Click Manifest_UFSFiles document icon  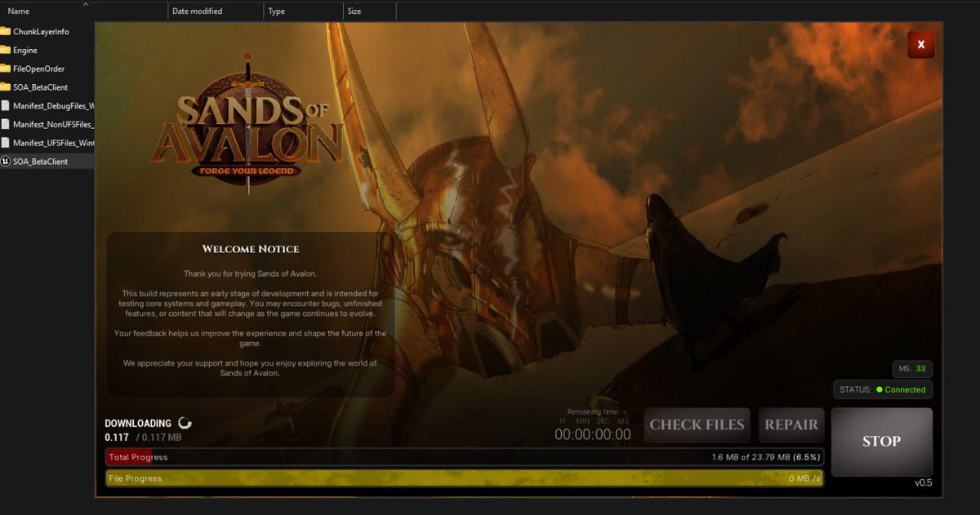click(5, 143)
